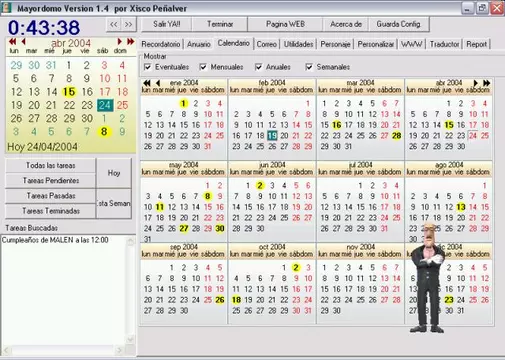Click the task list vertical scrollbar up arrow
Image resolution: width=505 pixels, height=360 pixels.
130,241
